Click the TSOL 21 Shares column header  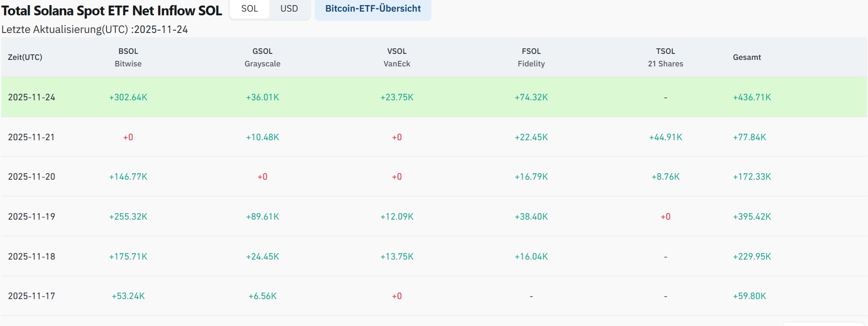pyautogui.click(x=666, y=57)
